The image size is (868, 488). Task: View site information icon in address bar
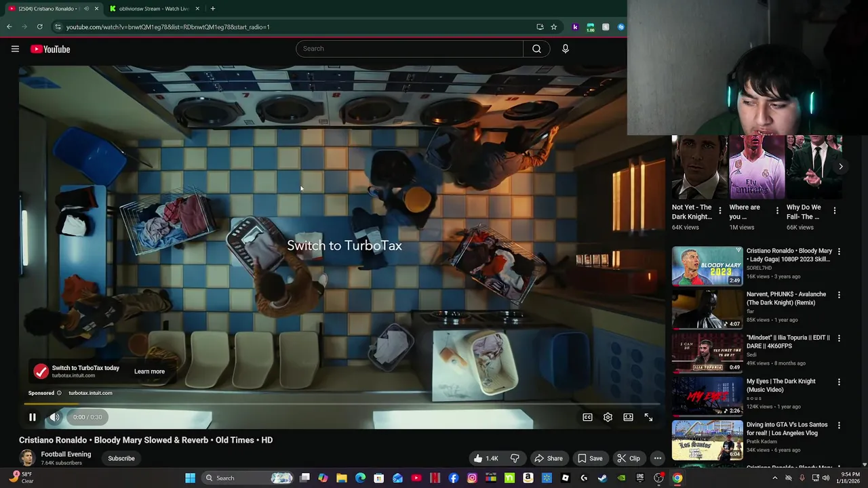point(58,27)
